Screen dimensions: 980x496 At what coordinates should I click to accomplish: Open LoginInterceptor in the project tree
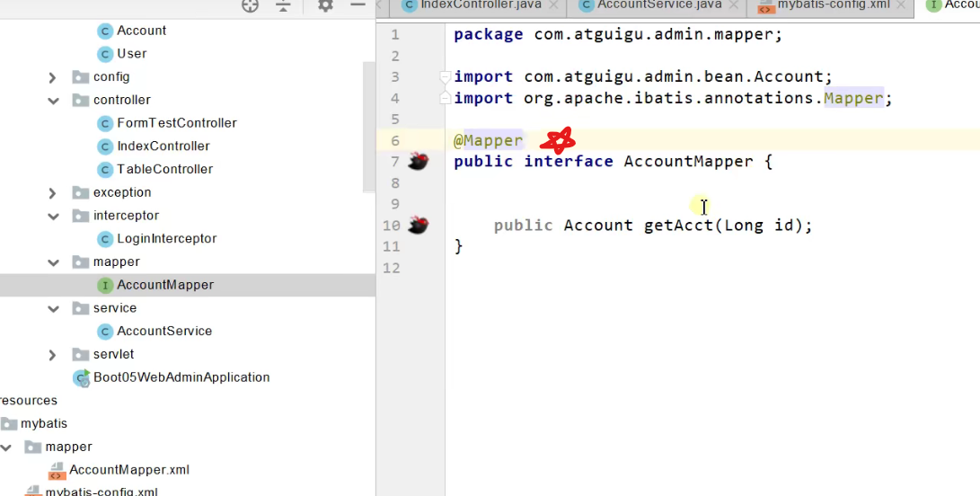point(167,239)
